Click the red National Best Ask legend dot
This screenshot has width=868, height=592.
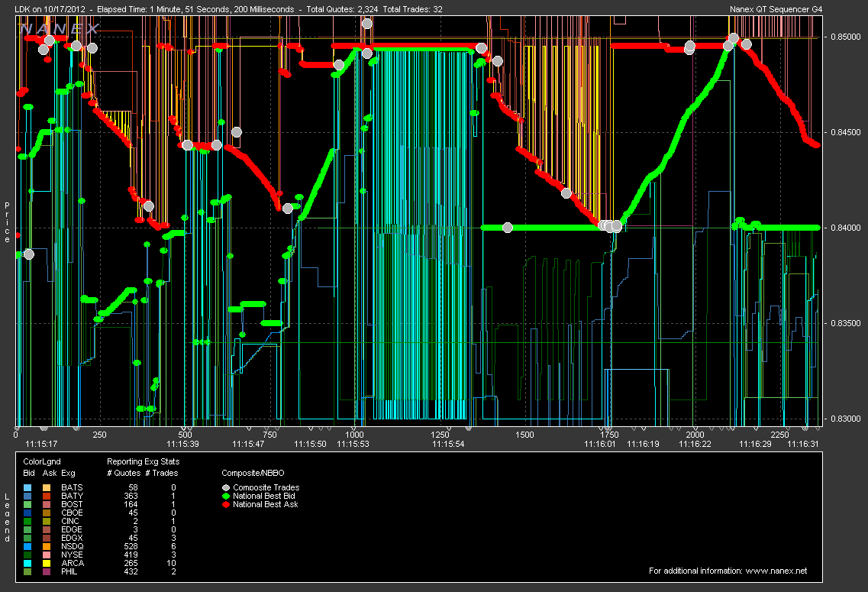(x=226, y=504)
